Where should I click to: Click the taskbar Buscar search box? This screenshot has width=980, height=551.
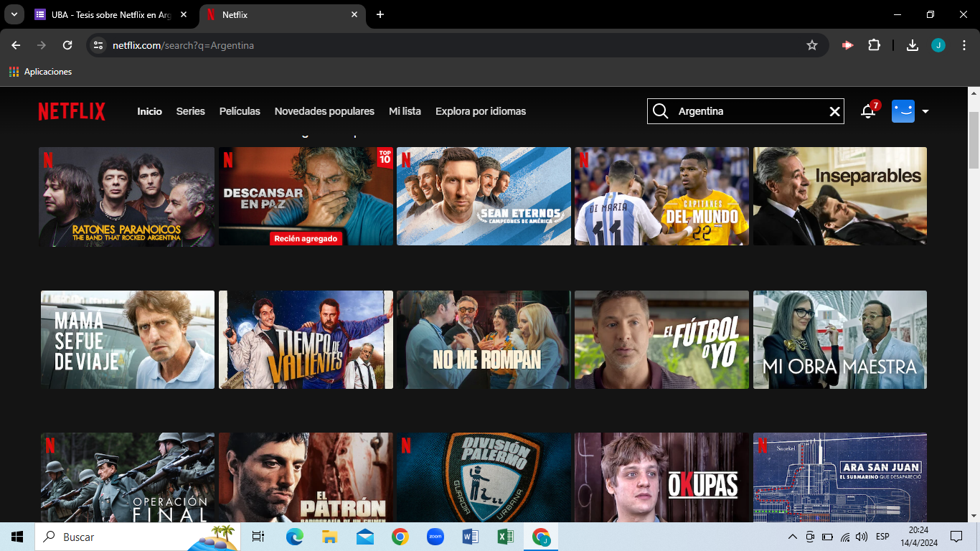(x=138, y=537)
